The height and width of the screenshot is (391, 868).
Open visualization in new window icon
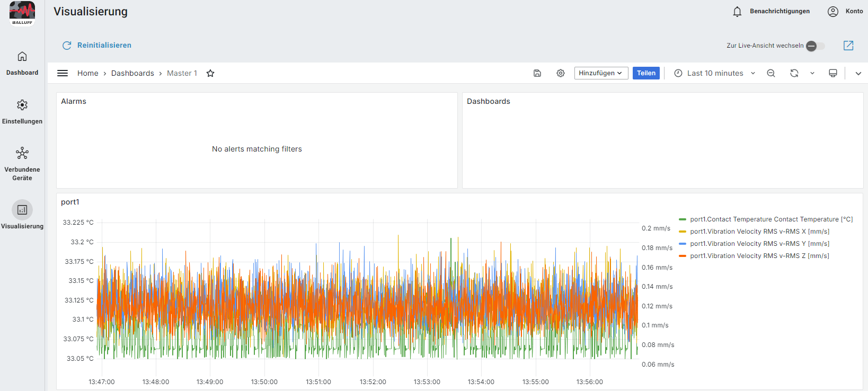[x=848, y=46]
